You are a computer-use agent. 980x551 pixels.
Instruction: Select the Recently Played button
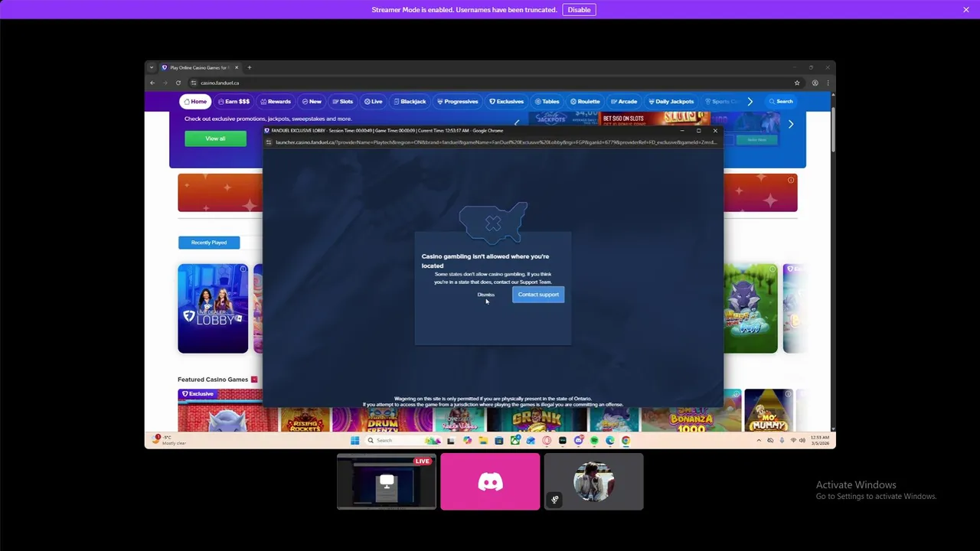[208, 243]
